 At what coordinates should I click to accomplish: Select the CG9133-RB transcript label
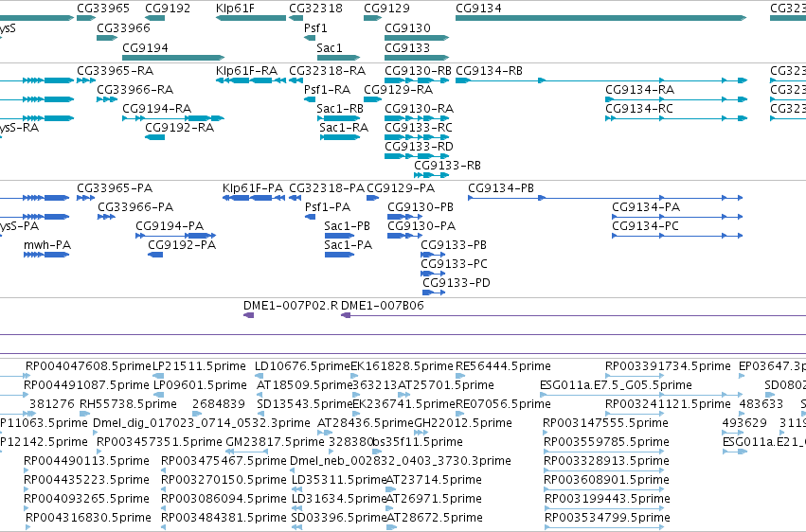click(448, 166)
